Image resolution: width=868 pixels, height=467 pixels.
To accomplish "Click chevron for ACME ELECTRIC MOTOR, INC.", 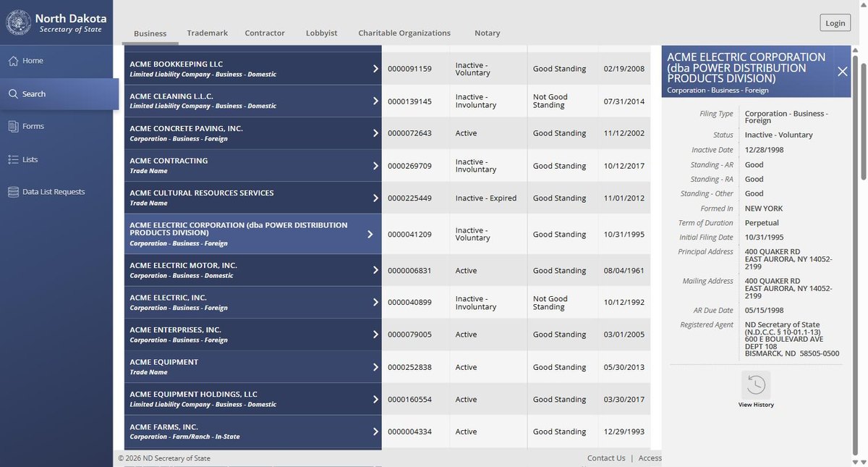I will pyautogui.click(x=375, y=270).
